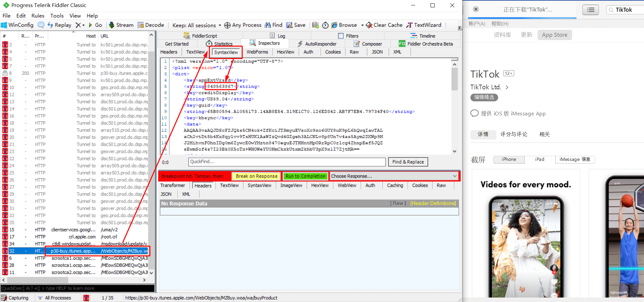
Task: Click the Capturing status indicator
Action: 15,298
